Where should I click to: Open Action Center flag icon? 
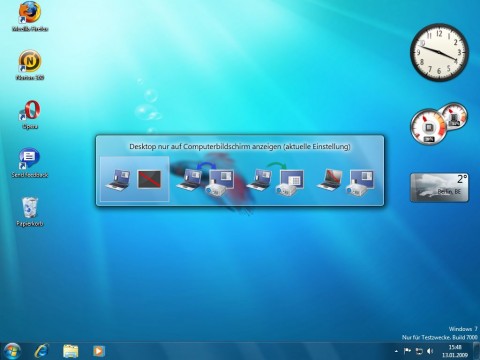[407, 351]
